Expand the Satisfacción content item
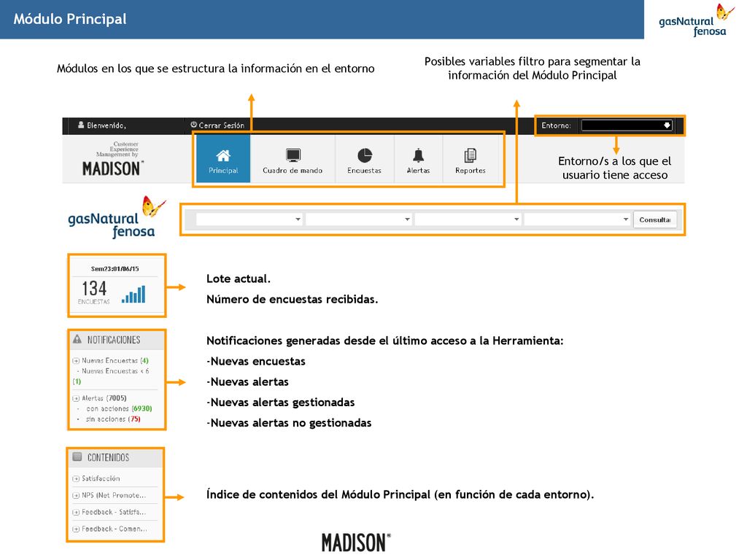 click(96, 478)
